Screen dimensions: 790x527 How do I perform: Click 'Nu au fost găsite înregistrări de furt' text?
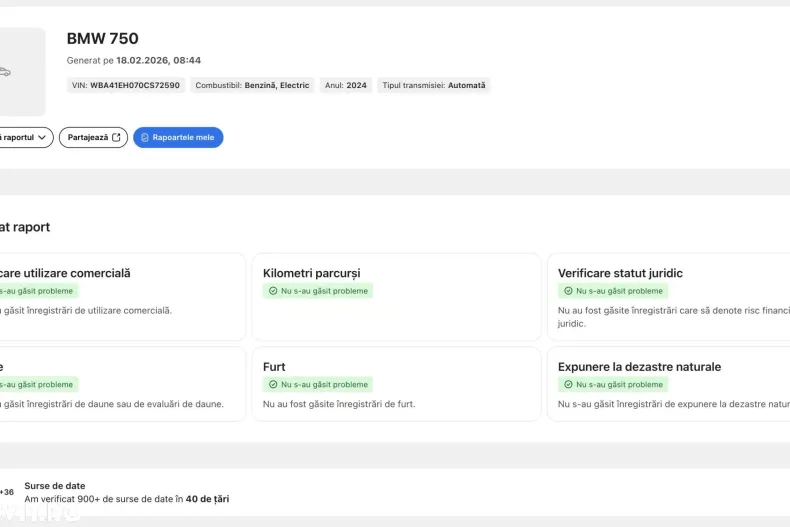pyautogui.click(x=339, y=404)
